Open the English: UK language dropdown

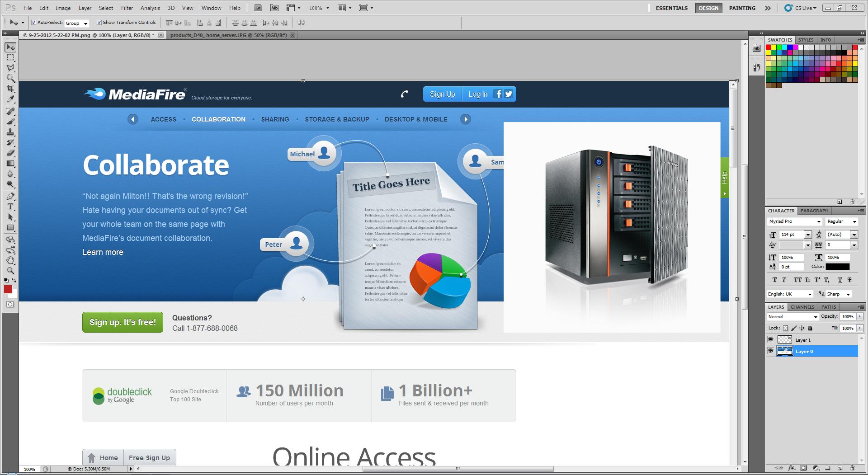click(790, 294)
